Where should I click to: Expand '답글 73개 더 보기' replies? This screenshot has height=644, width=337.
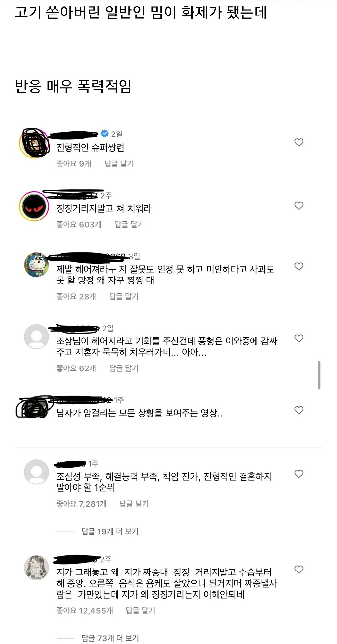coord(110,638)
